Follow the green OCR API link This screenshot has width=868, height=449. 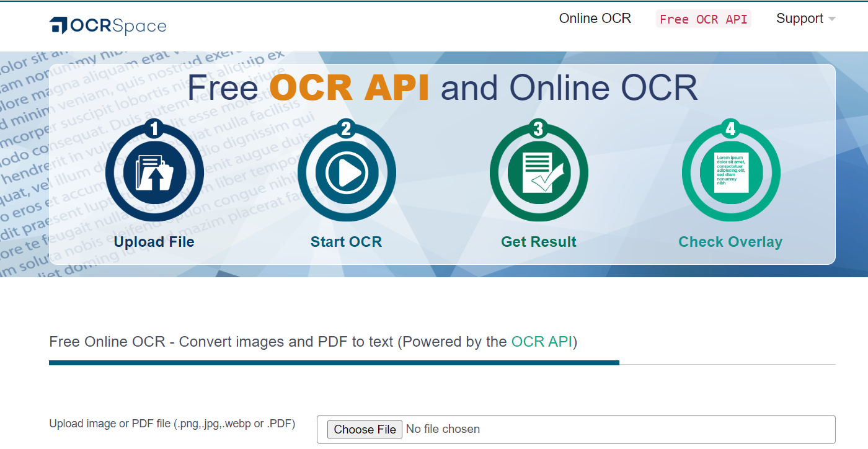tap(542, 342)
